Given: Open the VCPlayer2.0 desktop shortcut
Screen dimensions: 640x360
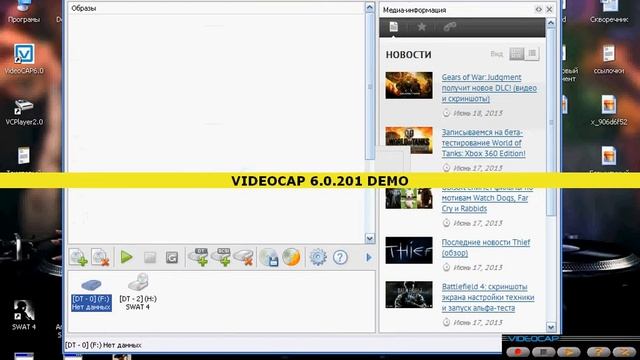Looking at the screenshot, I should point(24,111).
